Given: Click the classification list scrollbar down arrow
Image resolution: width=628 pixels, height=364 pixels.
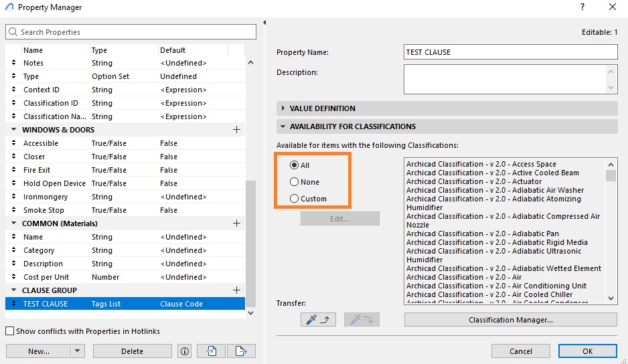Looking at the screenshot, I should click(611, 298).
